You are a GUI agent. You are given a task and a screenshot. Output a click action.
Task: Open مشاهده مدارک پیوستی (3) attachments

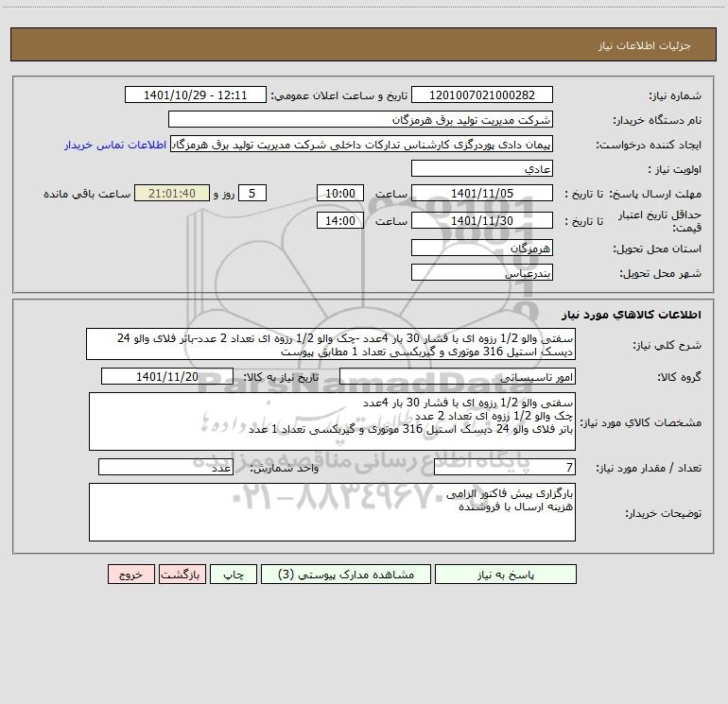pos(346,574)
